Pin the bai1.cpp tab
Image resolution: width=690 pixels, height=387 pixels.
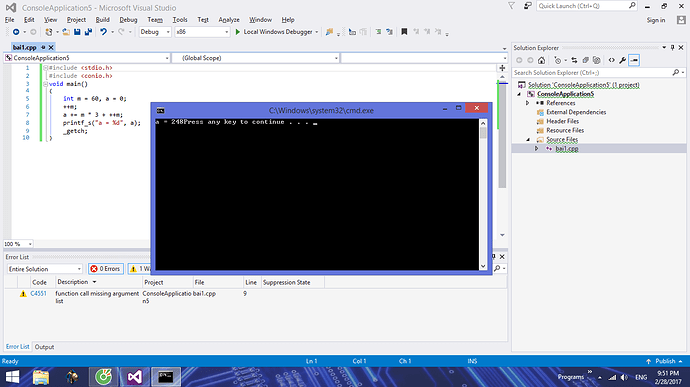coord(43,47)
